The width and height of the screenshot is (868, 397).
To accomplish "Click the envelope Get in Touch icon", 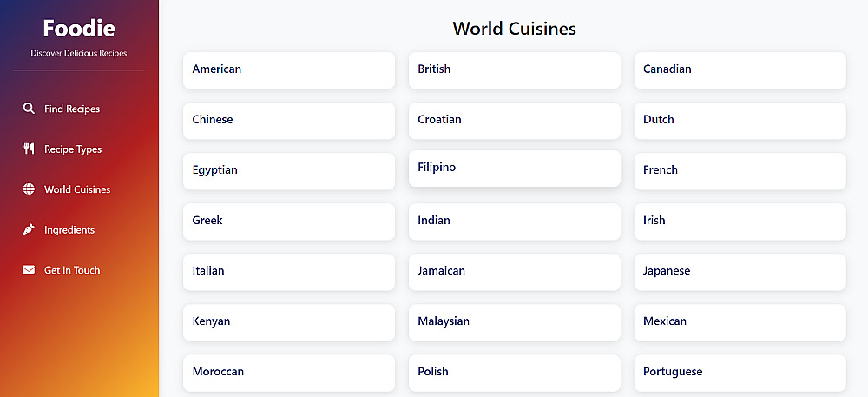I will tap(29, 270).
